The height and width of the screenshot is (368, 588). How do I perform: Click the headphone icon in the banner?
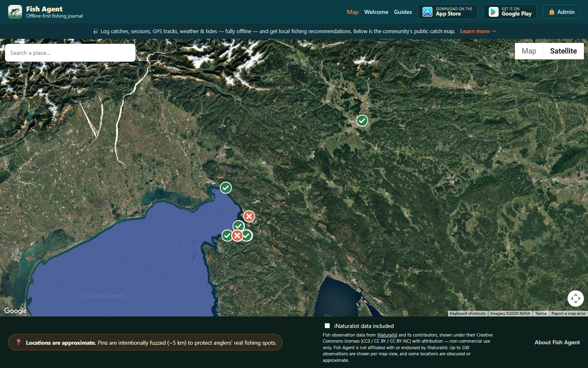[96, 31]
